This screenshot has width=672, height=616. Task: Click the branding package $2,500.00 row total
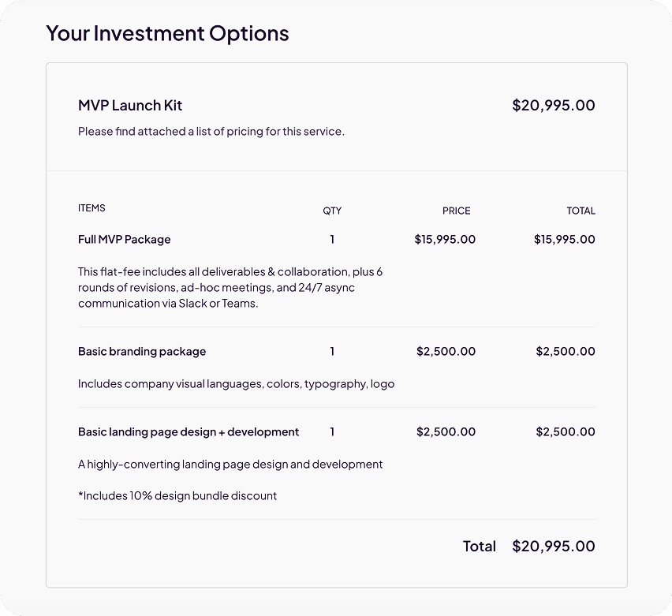point(565,351)
